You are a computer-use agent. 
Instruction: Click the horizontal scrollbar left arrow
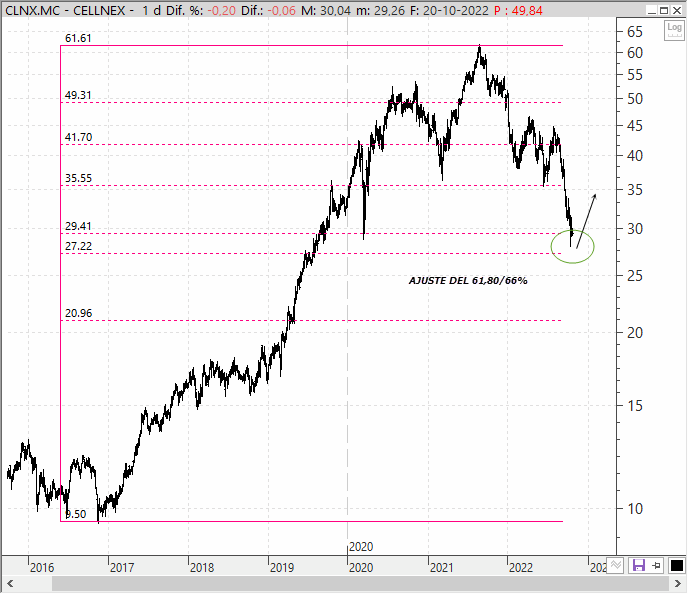pos(10,584)
